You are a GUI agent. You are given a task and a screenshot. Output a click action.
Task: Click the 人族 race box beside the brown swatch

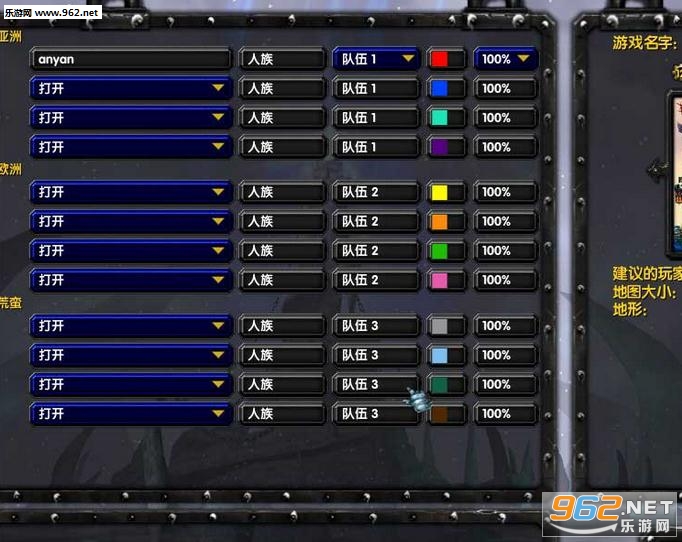(282, 413)
